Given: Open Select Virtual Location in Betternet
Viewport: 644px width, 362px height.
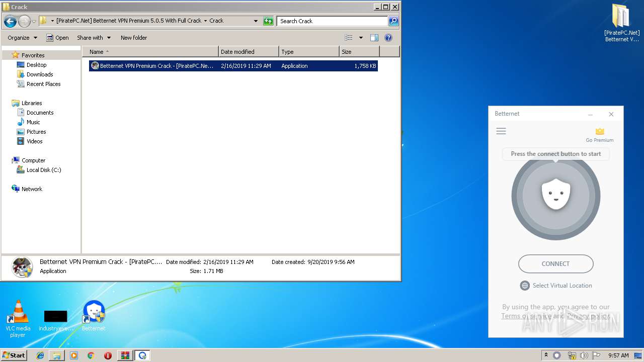Looking at the screenshot, I should coord(562,286).
